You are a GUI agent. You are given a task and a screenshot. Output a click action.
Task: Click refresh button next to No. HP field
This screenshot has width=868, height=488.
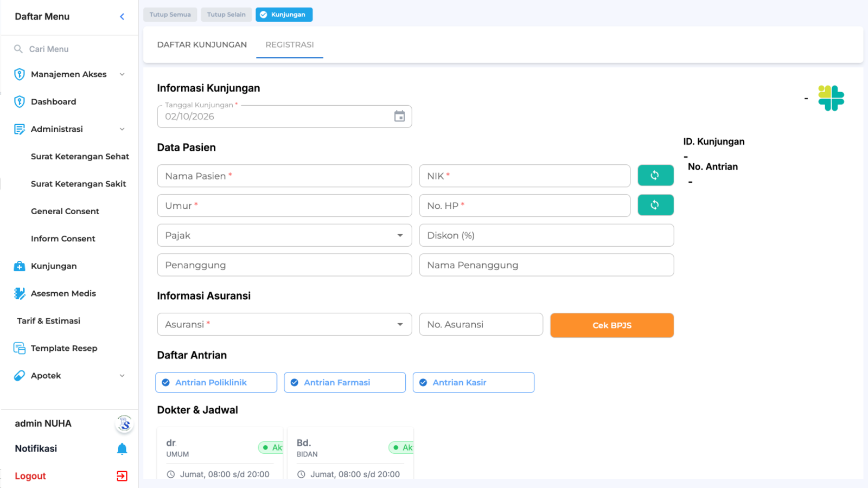coord(655,205)
